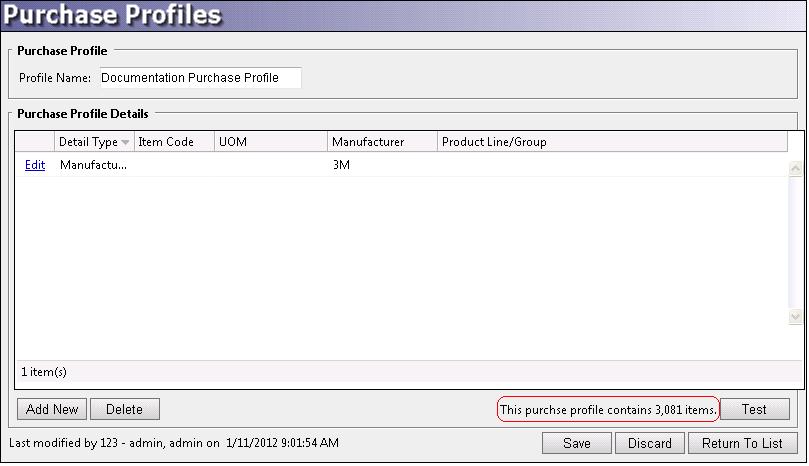
Task: Sort by the Detail Type column header
Action: pyautogui.click(x=88, y=142)
